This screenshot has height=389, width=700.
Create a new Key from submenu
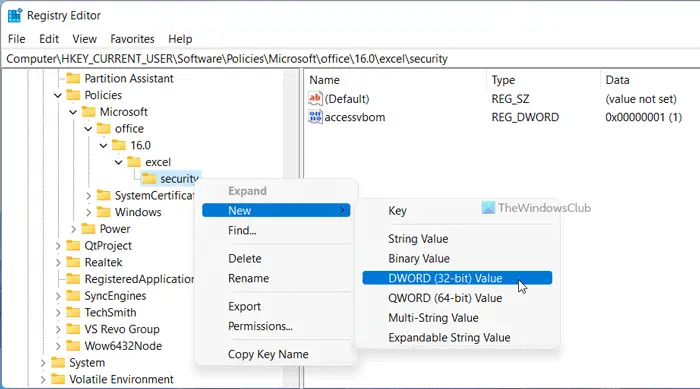coord(457,210)
